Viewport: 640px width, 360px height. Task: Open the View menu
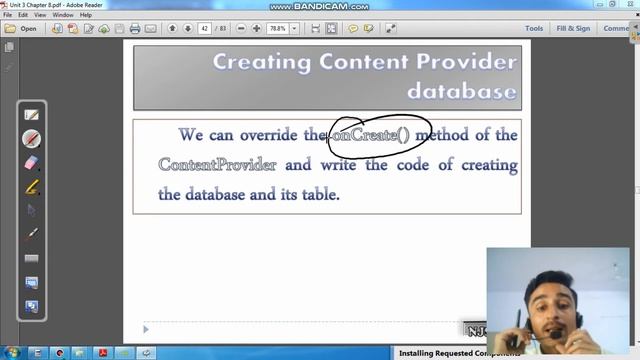click(40, 15)
